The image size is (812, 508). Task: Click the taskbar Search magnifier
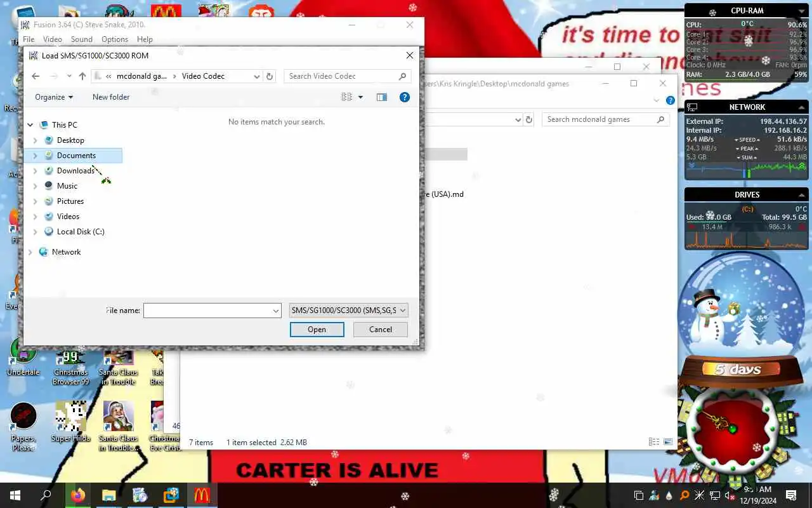click(46, 495)
